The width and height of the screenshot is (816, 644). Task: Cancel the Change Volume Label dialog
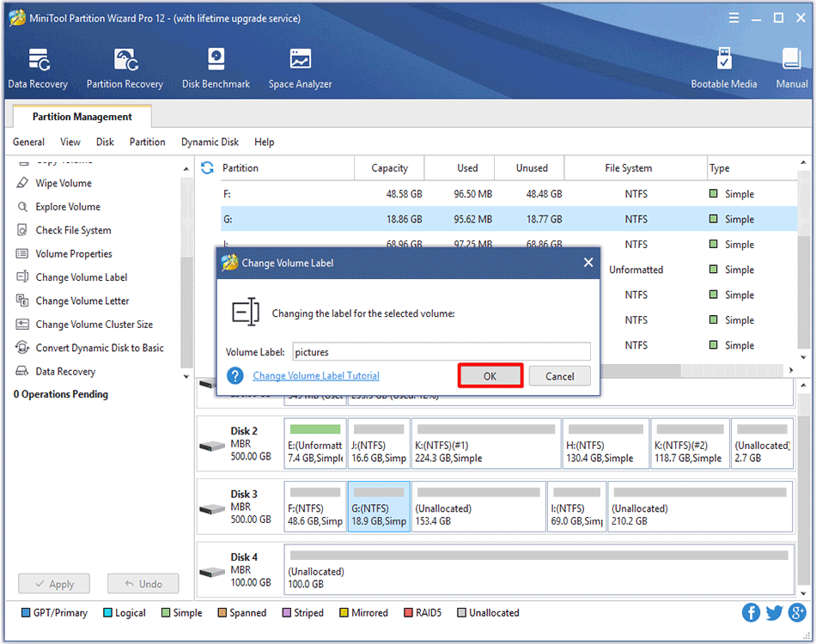click(559, 375)
